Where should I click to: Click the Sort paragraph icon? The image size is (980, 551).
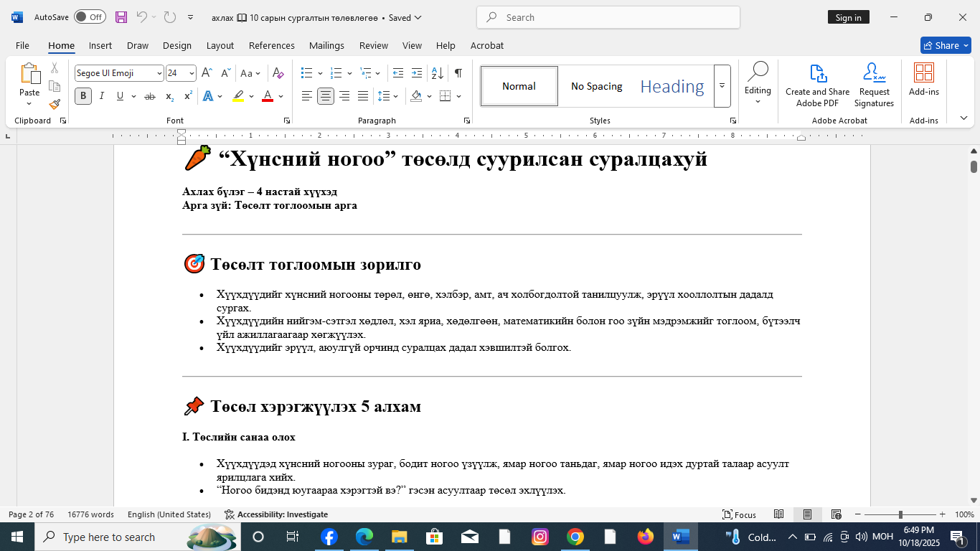[x=436, y=73]
